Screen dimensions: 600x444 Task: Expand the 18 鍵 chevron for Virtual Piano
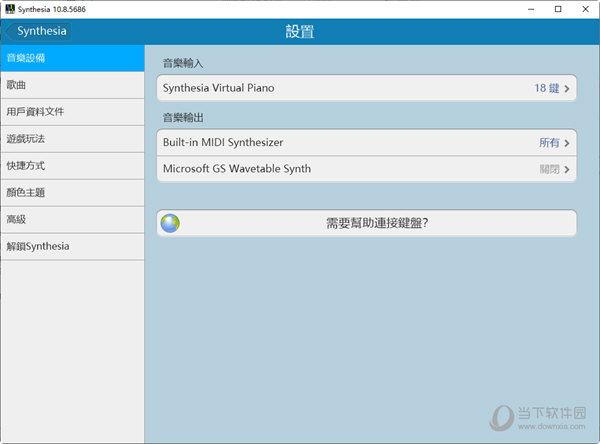pos(567,89)
